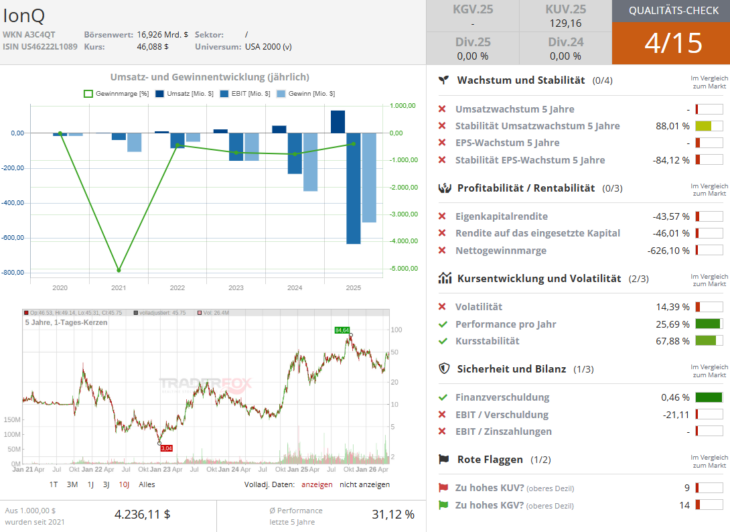Open the Performance pro Jahr metric
The height and width of the screenshot is (532, 730).
pos(506,324)
